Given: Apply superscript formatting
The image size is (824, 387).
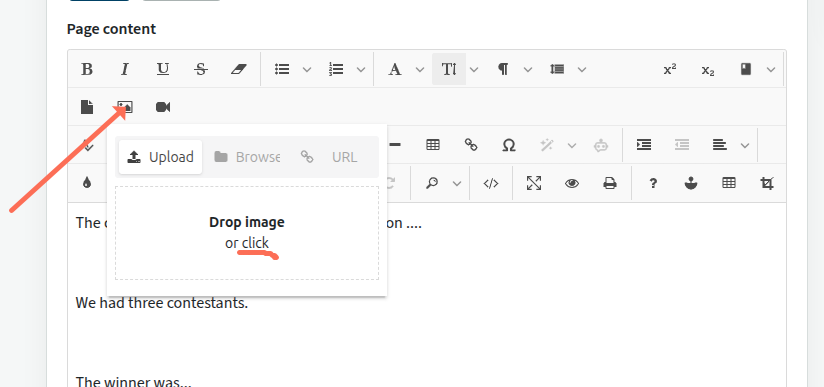Looking at the screenshot, I should click(x=670, y=69).
